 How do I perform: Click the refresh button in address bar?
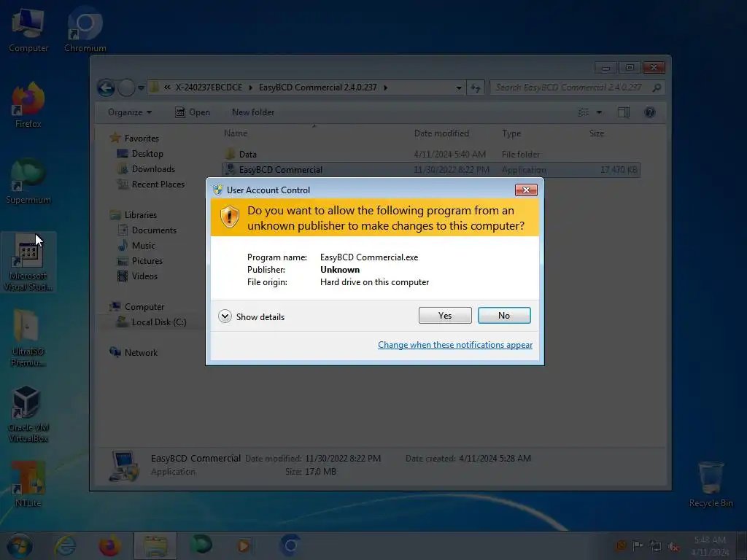tap(476, 87)
